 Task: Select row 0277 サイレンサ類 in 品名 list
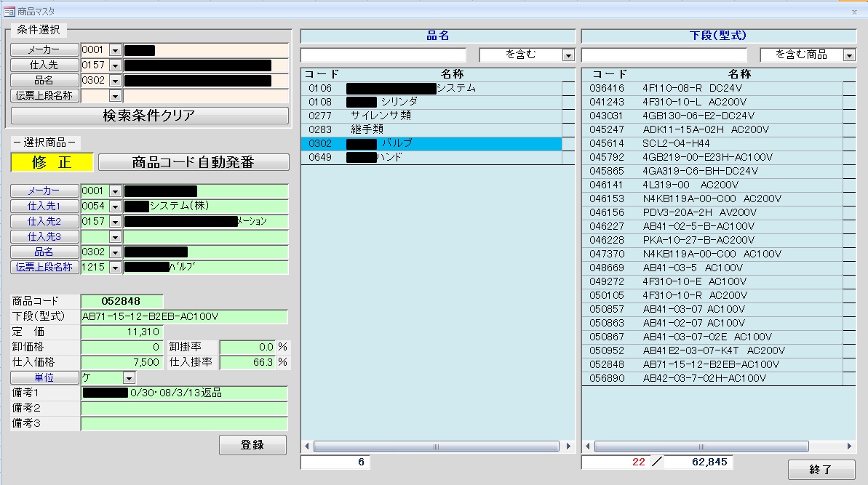[431, 116]
